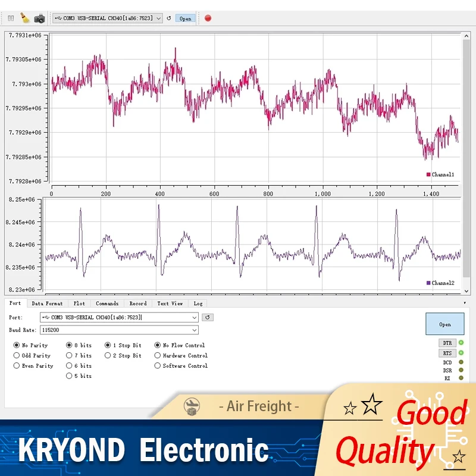This screenshot has width=476, height=476.
Task: Choose Even Parity
Action: tap(33, 365)
